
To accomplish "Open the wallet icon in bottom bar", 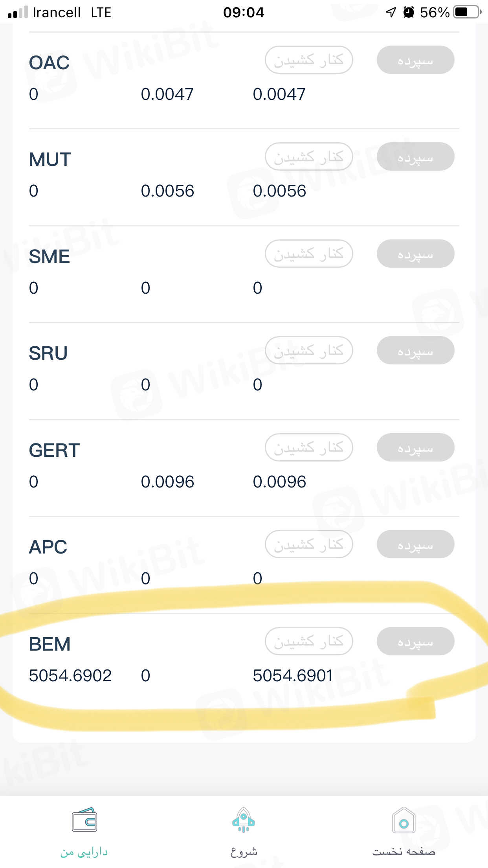I will point(84,820).
